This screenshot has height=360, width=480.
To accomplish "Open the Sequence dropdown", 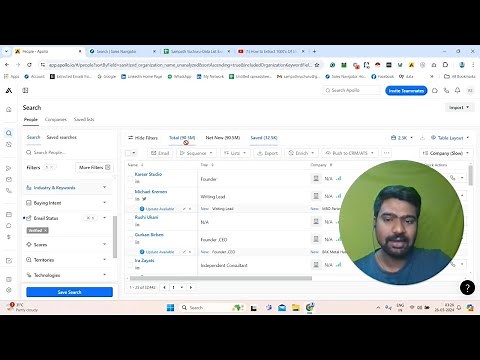I will click(x=196, y=153).
